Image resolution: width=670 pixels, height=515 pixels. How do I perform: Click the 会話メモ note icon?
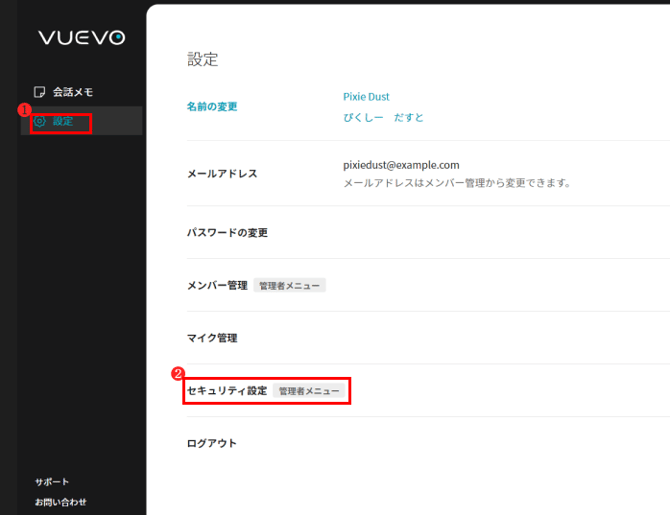tap(40, 92)
